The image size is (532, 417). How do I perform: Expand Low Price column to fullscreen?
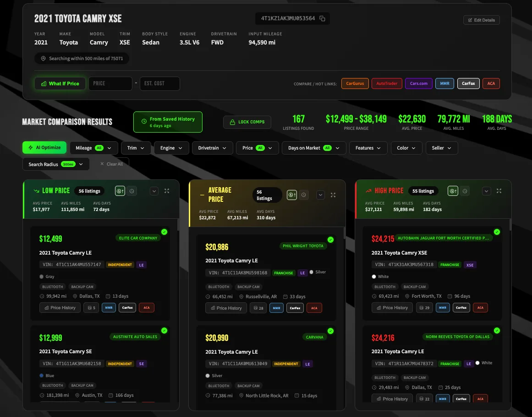tap(167, 191)
